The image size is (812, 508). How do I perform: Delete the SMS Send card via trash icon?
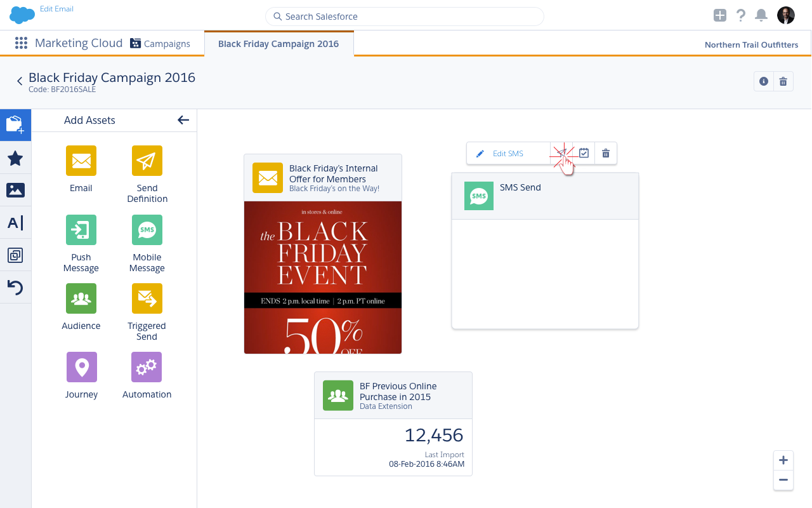tap(606, 153)
